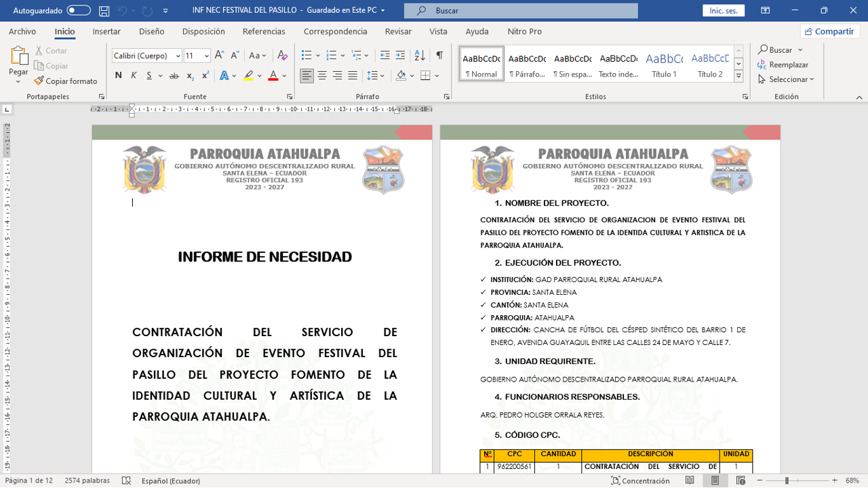Viewport: 868px width, 488px height.
Task: Click the Reemplazar button
Action: point(783,64)
